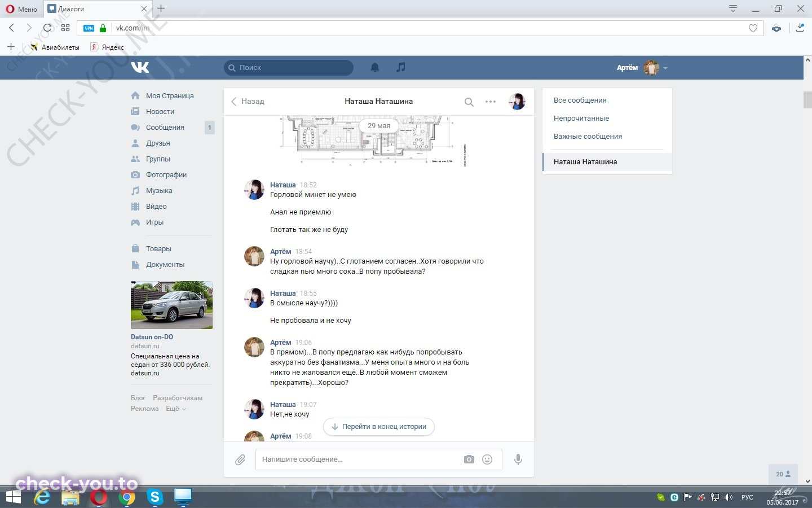Open Skype from taskbar

155,497
